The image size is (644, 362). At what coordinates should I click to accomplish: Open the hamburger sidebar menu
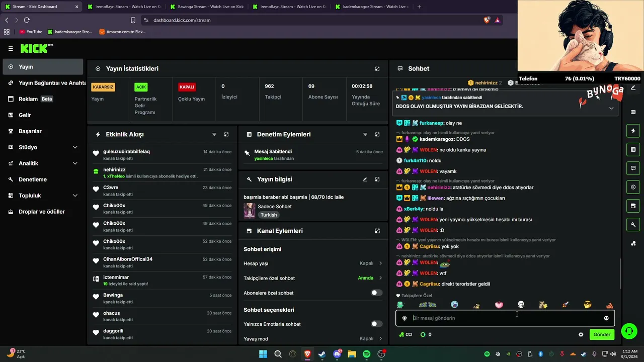[x=11, y=49]
